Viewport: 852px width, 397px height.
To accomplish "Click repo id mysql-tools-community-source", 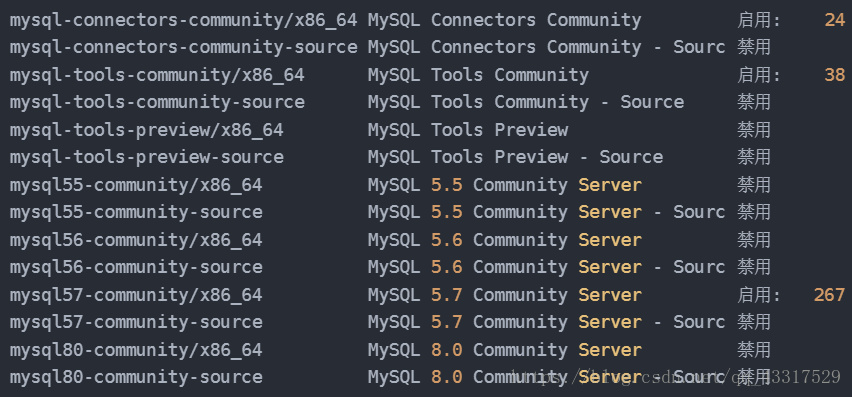I will point(157,102).
